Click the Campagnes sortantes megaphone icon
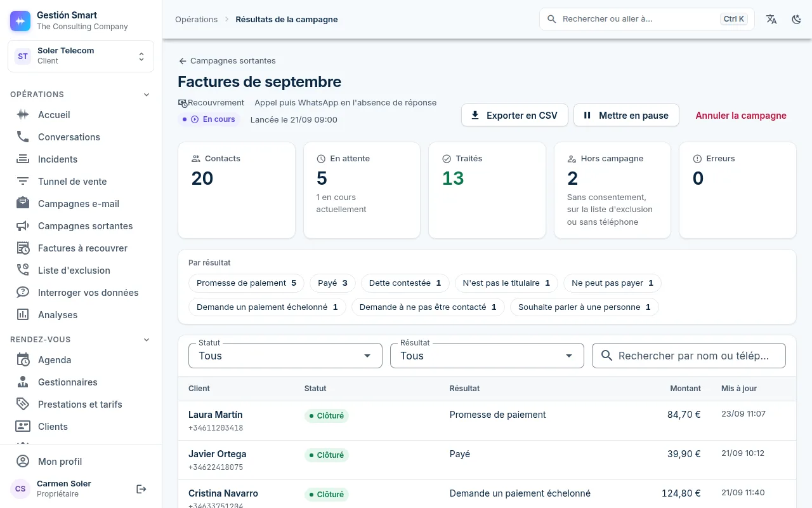Viewport: 812px width, 508px height. (23, 226)
